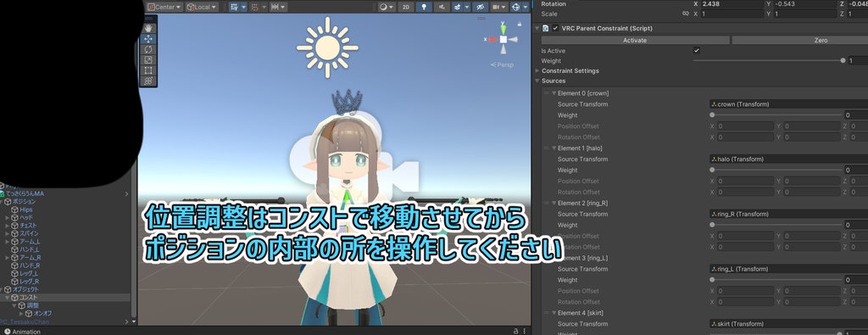Image resolution: width=868 pixels, height=335 pixels.
Task: Click the ring_R (Transform) source field
Action: 788,214
